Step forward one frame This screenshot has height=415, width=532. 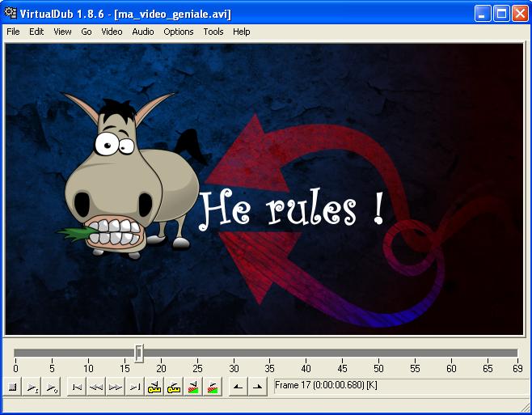[x=116, y=387]
